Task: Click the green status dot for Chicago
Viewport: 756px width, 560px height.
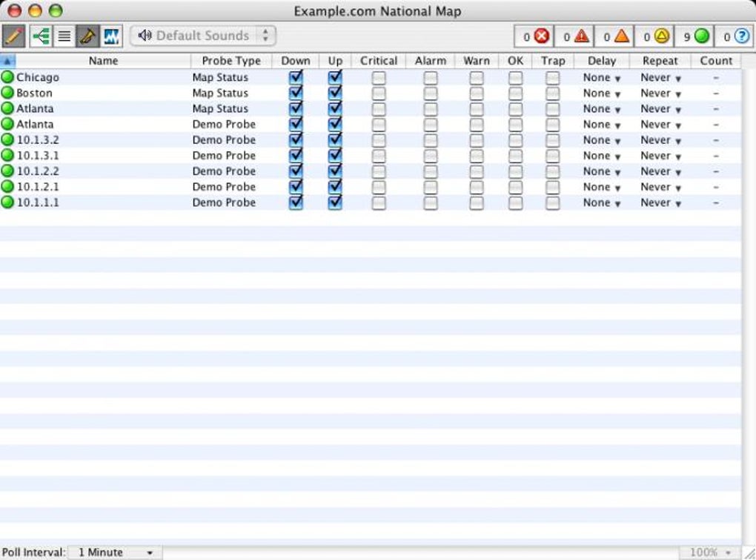Action: [7, 77]
